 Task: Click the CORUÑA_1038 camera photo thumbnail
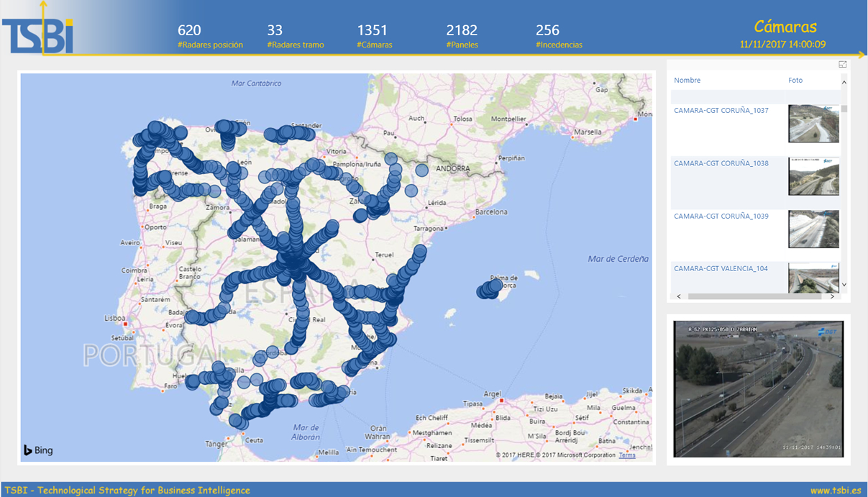[x=813, y=176]
